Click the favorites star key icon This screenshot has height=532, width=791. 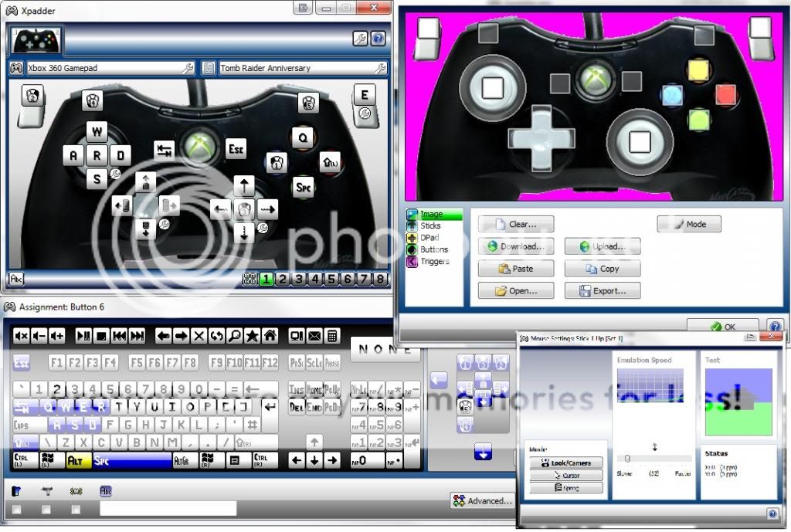tap(253, 336)
